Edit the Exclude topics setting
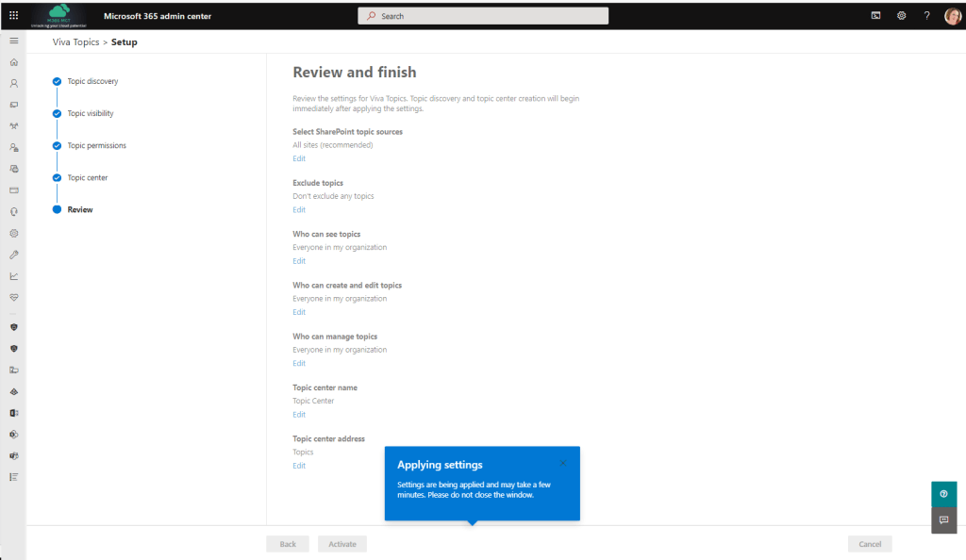966x560 pixels. [x=299, y=209]
